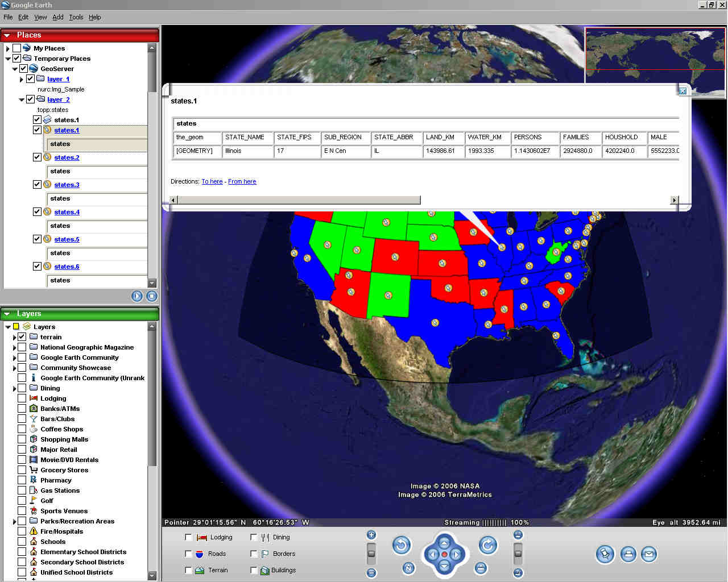Open the File menu

tap(8, 17)
